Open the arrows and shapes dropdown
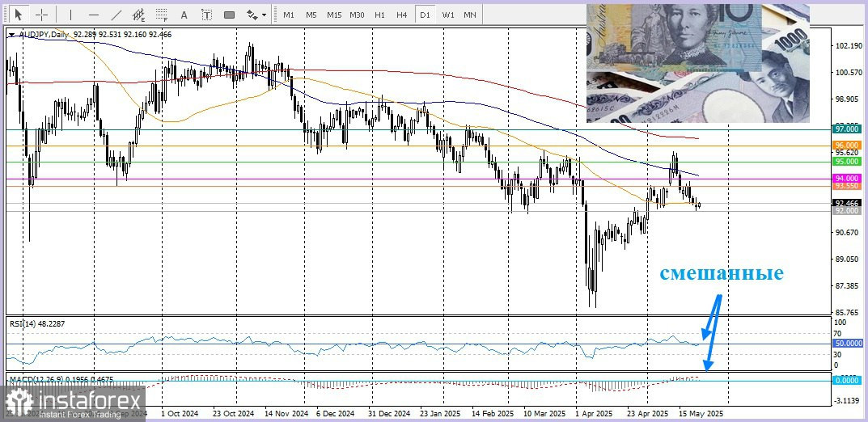Image resolution: width=868 pixels, height=422 pixels. pyautogui.click(x=256, y=15)
